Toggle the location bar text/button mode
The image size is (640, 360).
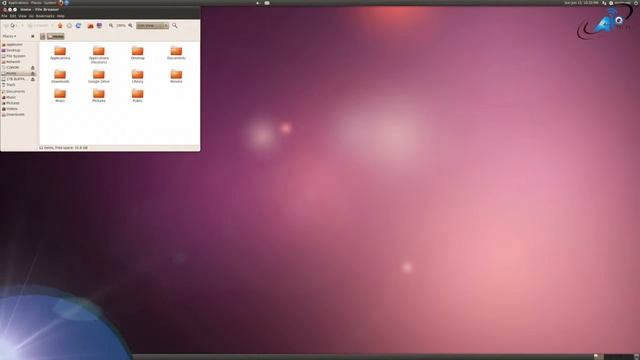[x=42, y=36]
